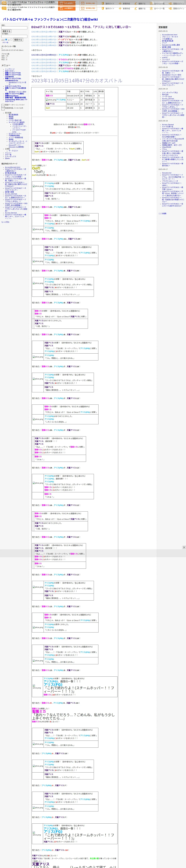The image size is (186, 868).
Task: Open 変幻自在リクエスト受付 link
Action: pyautogui.click(x=17, y=92)
